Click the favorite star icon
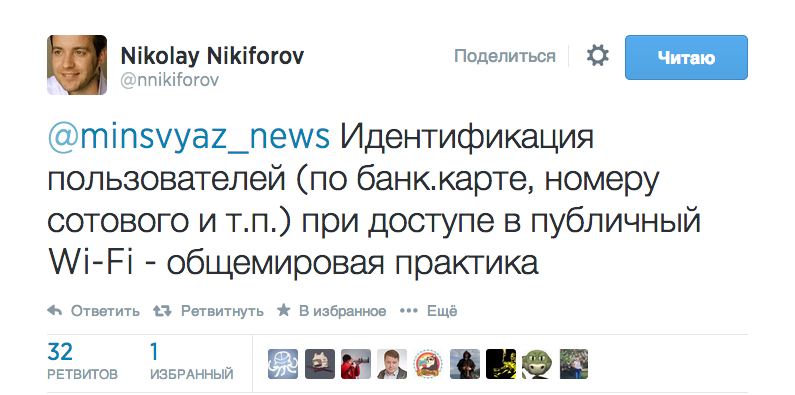The width and height of the screenshot is (795, 395). click(x=283, y=310)
